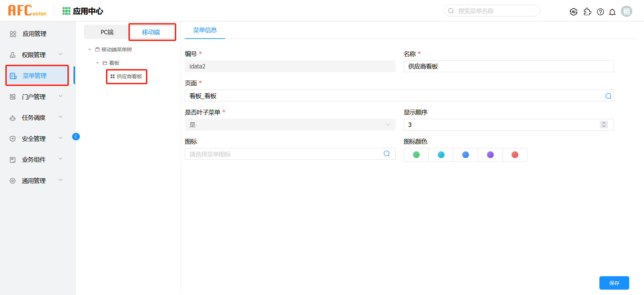Select the 菜单信息 tab
Screen dimensions: 644x295
pyautogui.click(x=205, y=30)
